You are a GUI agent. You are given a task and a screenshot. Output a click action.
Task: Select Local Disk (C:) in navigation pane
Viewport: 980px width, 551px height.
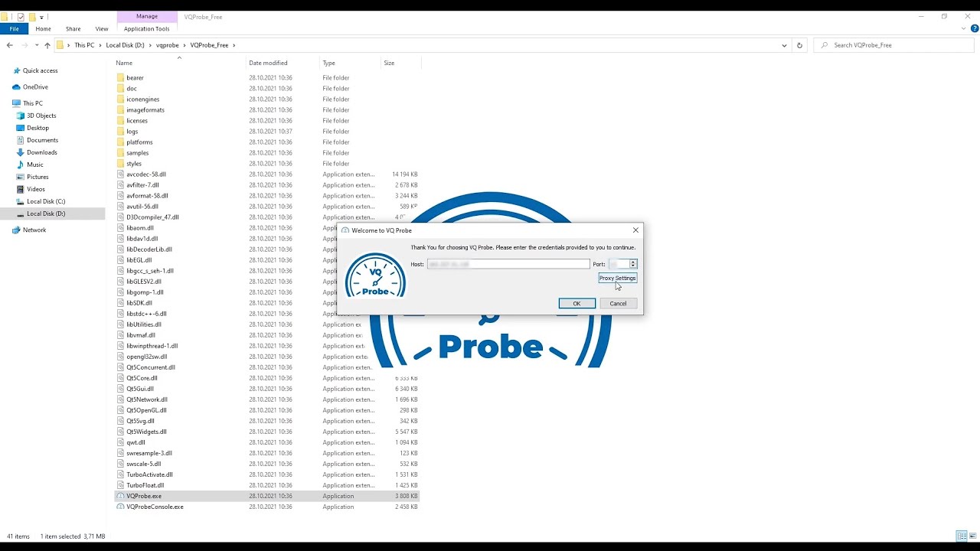coord(46,201)
